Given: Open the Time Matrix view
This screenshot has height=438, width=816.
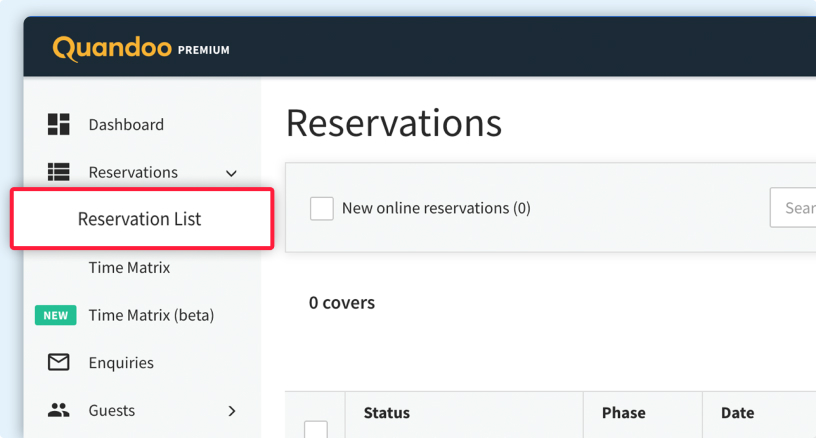Looking at the screenshot, I should [x=129, y=267].
